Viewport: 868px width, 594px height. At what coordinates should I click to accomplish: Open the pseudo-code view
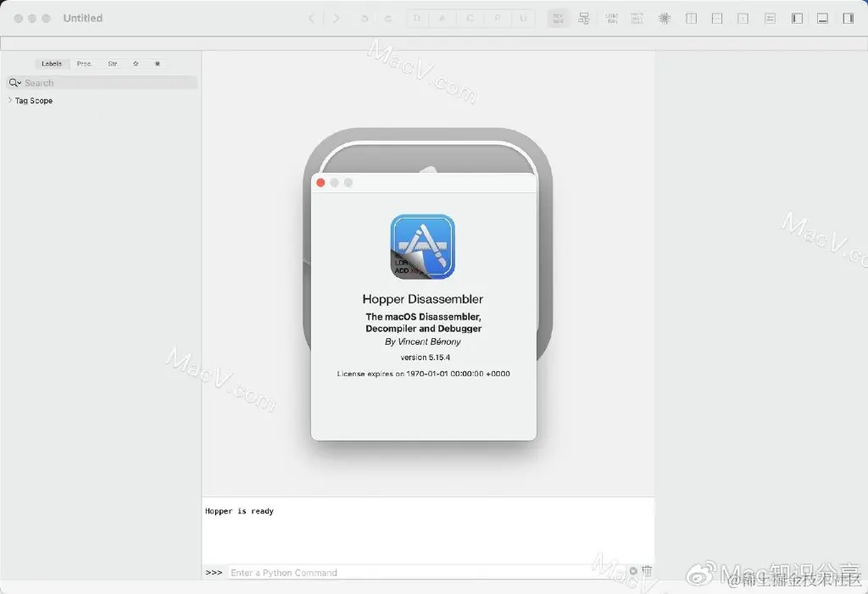[612, 19]
